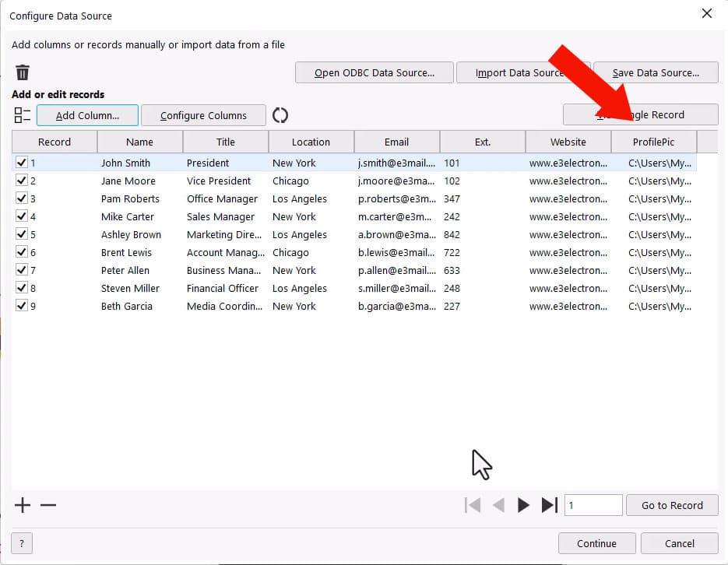The height and width of the screenshot is (565, 728).
Task: Confirm with the Continue button
Action: [596, 543]
